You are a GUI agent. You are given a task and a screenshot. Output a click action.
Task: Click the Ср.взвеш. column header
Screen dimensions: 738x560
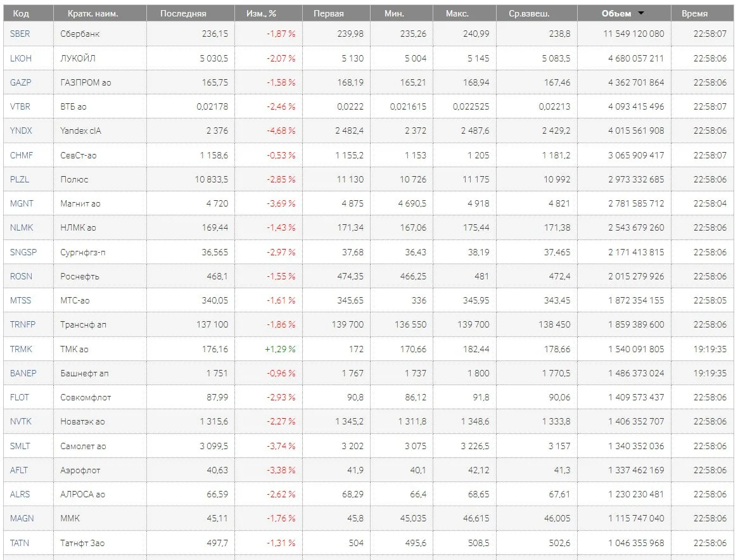coord(529,13)
